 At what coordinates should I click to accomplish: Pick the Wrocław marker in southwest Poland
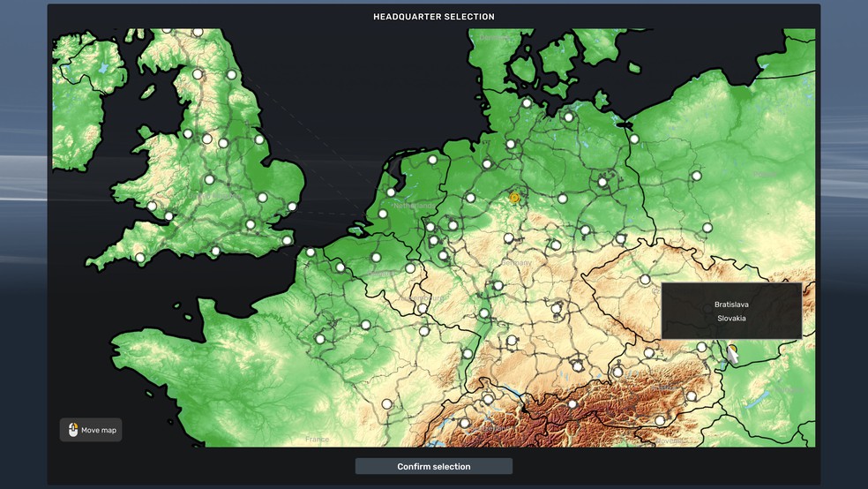[707, 228]
